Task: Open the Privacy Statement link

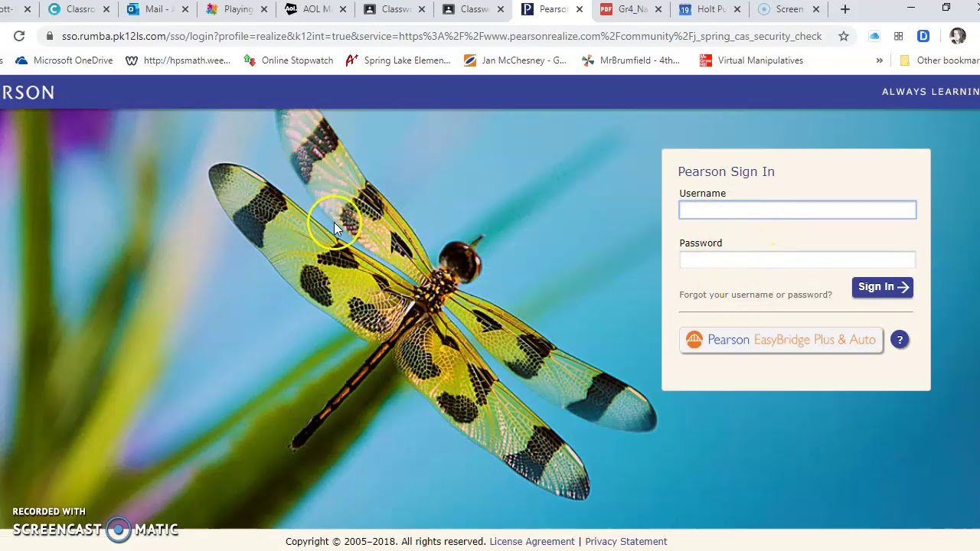Action: 626,541
